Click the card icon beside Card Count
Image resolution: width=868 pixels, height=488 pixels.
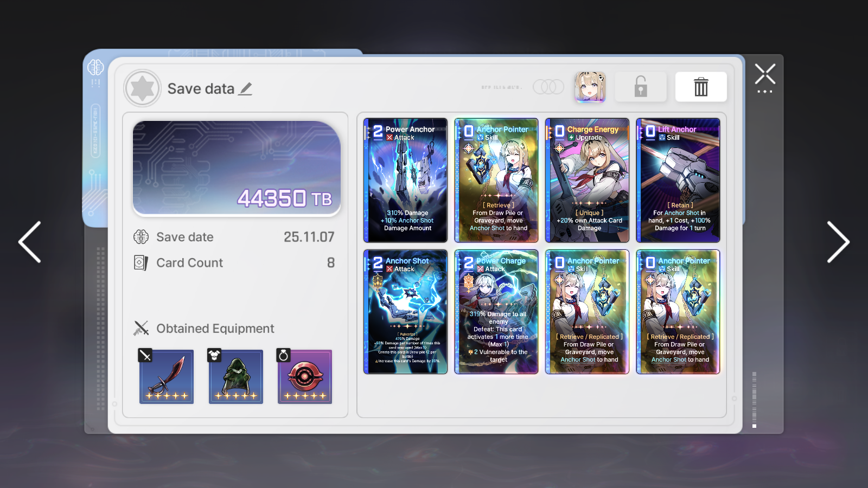141,263
